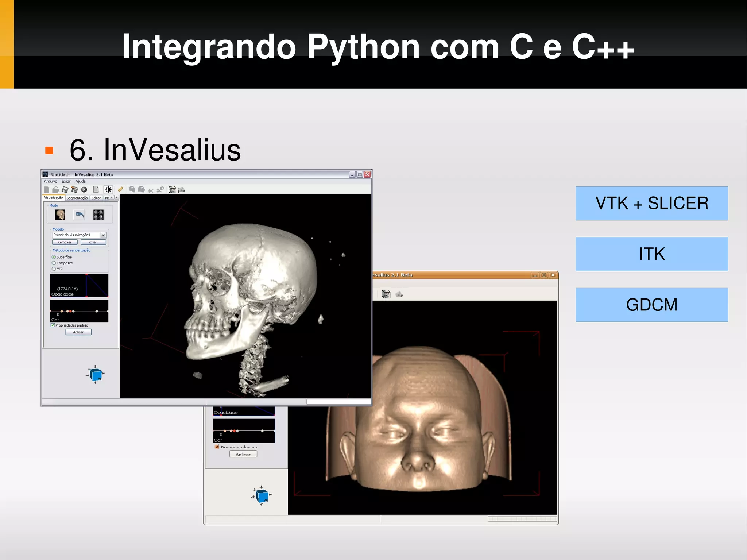The image size is (747, 560).
Task: Click the skull 3D render viewport
Action: (x=245, y=296)
